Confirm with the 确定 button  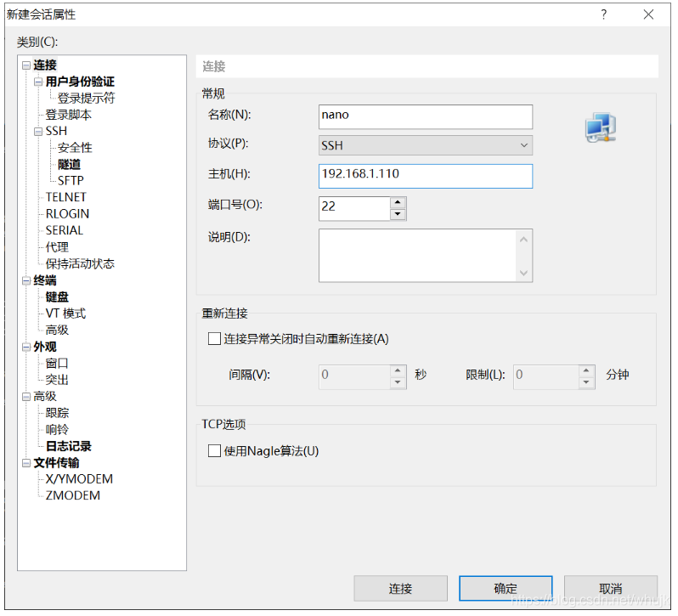click(506, 589)
